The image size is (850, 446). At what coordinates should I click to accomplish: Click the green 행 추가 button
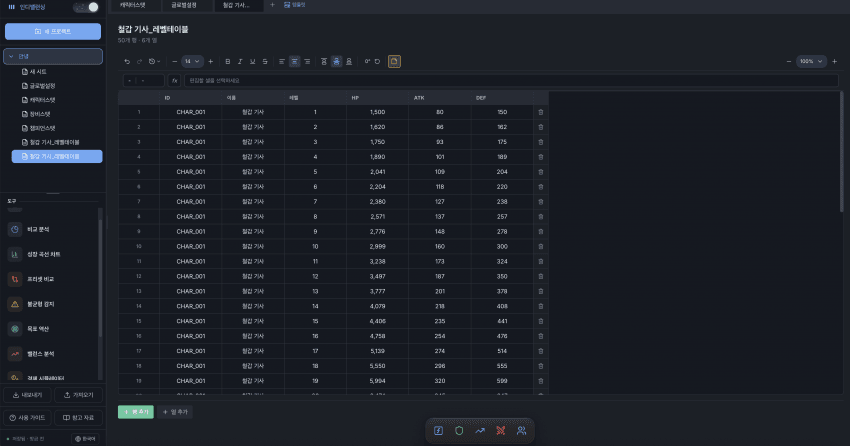(x=135, y=411)
